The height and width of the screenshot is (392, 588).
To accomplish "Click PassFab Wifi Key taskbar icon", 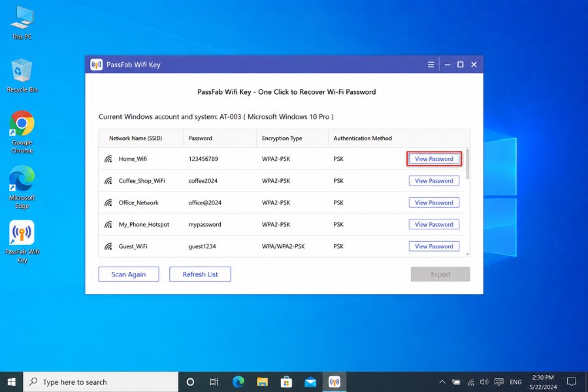I will 334,382.
